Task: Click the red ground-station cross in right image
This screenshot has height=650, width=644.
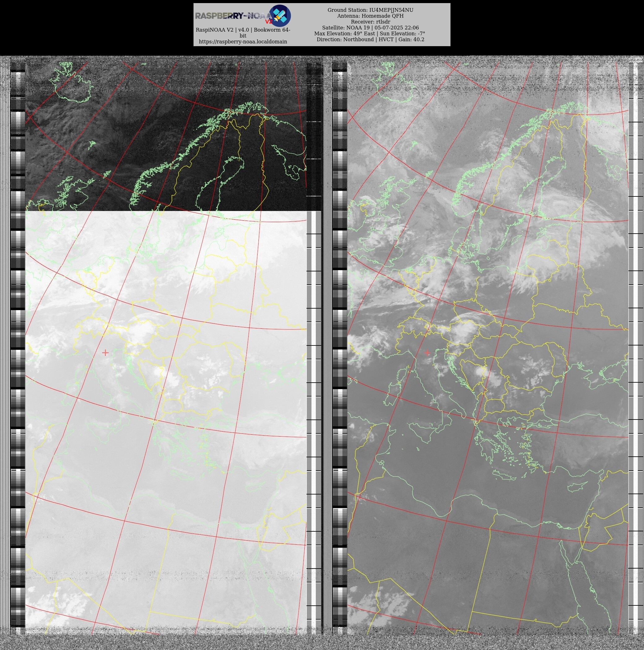Action: (x=427, y=353)
